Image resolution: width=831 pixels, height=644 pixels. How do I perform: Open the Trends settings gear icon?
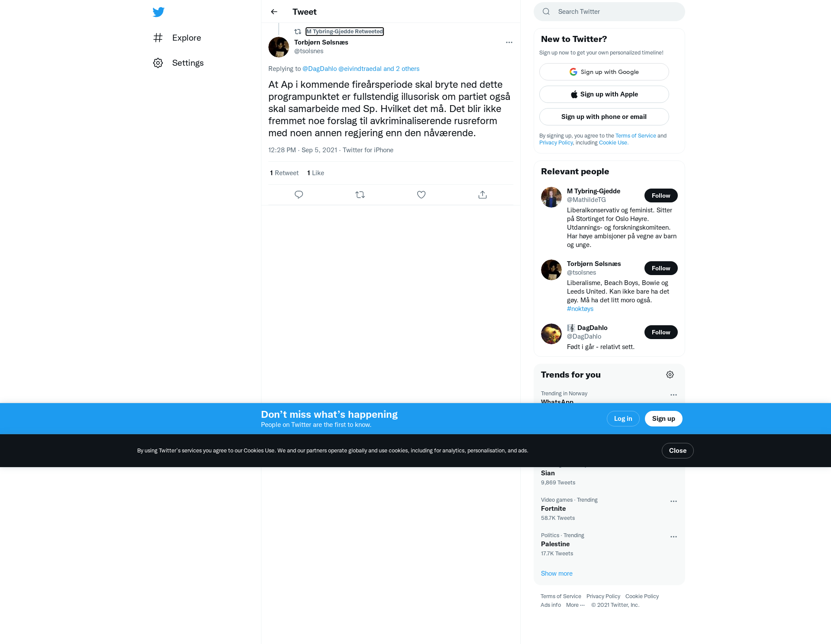click(670, 375)
